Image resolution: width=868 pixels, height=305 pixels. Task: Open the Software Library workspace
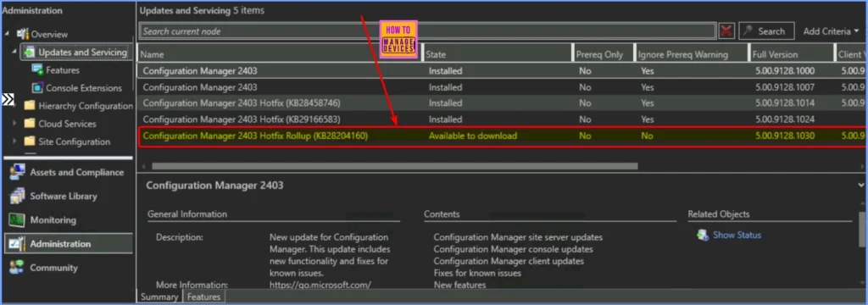(x=63, y=196)
